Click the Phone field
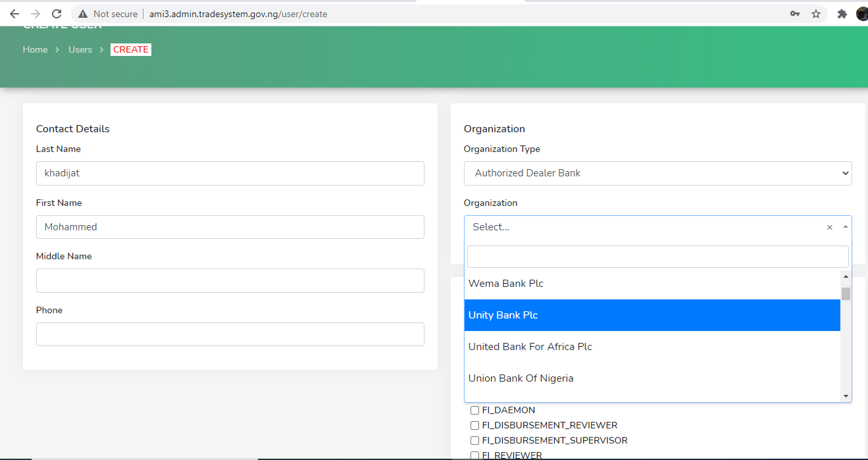This screenshot has width=868, height=460. tap(230, 334)
